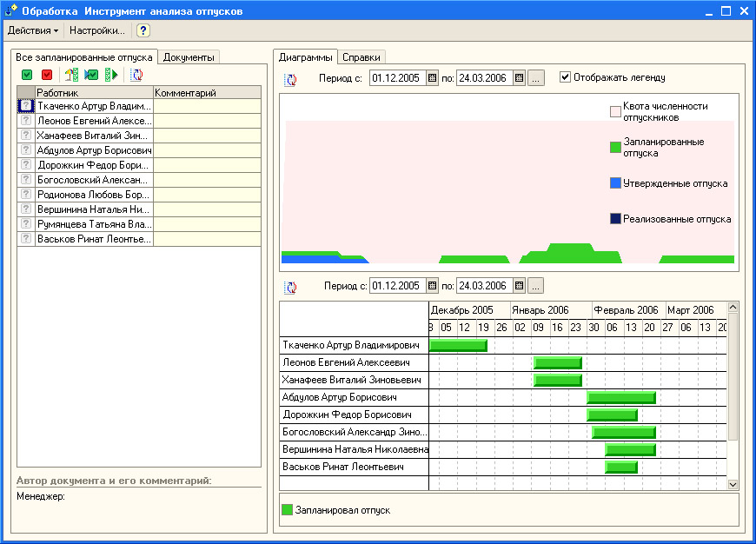Screen dimensions: 756x544
Task: Click Gantt chart scrollbar down arrow
Action: click(x=733, y=485)
